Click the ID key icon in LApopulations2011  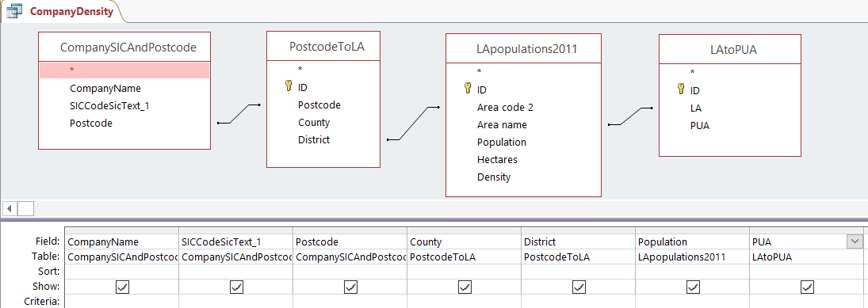[x=468, y=89]
